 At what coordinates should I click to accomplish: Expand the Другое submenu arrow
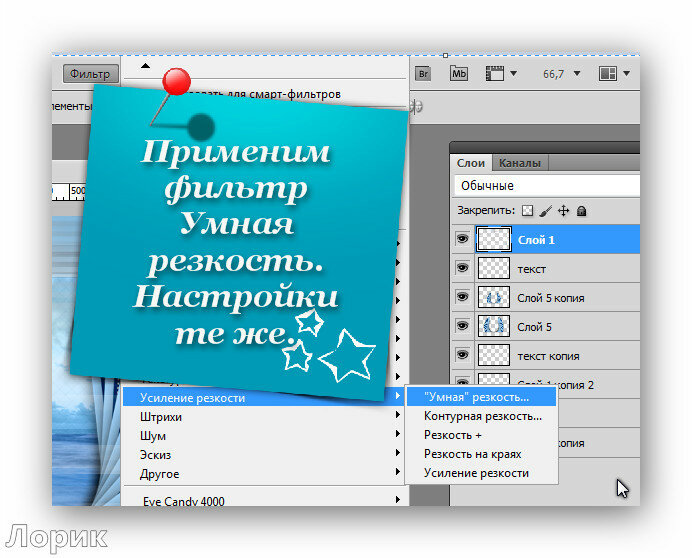398,471
